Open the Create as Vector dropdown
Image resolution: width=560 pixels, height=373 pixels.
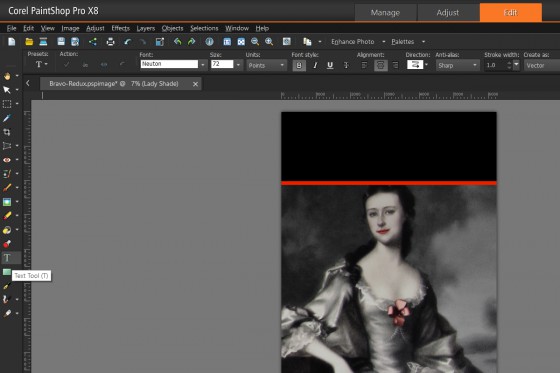(x=542, y=65)
